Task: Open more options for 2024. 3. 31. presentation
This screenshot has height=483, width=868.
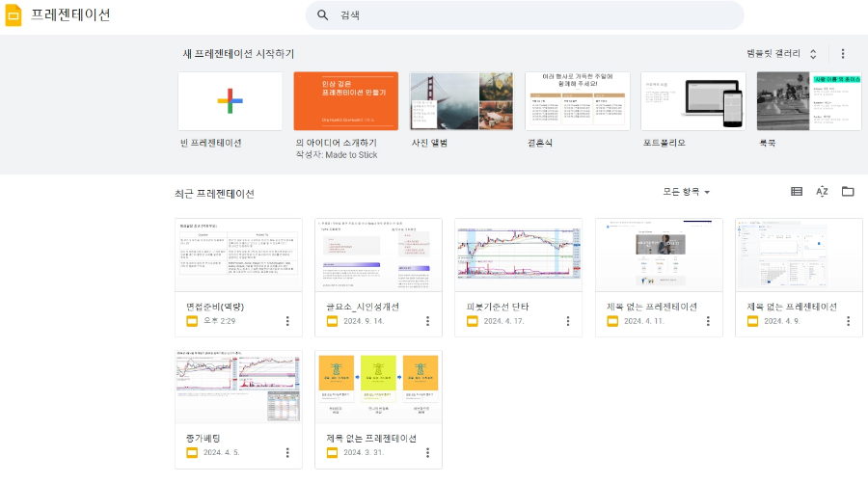Action: (427, 452)
